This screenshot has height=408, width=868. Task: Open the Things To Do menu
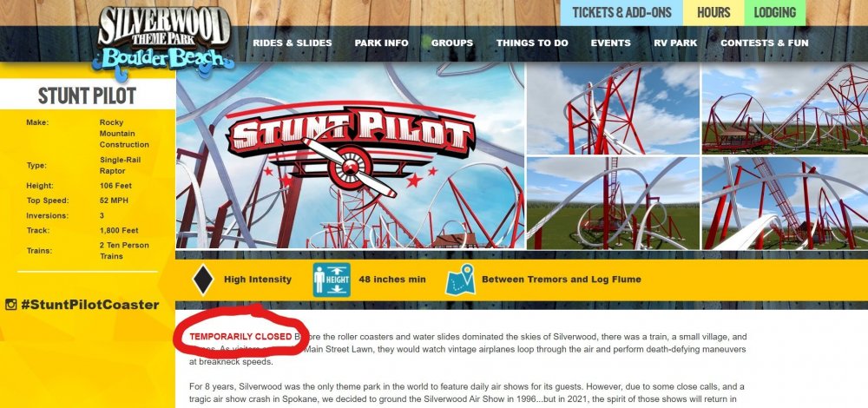[532, 43]
